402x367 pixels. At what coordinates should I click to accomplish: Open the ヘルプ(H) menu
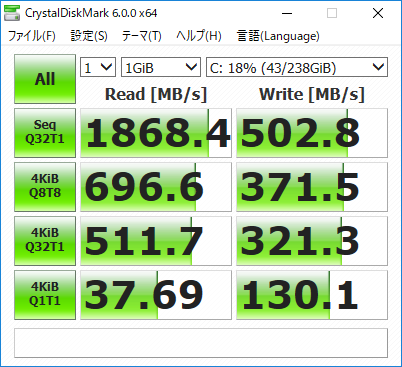point(199,36)
